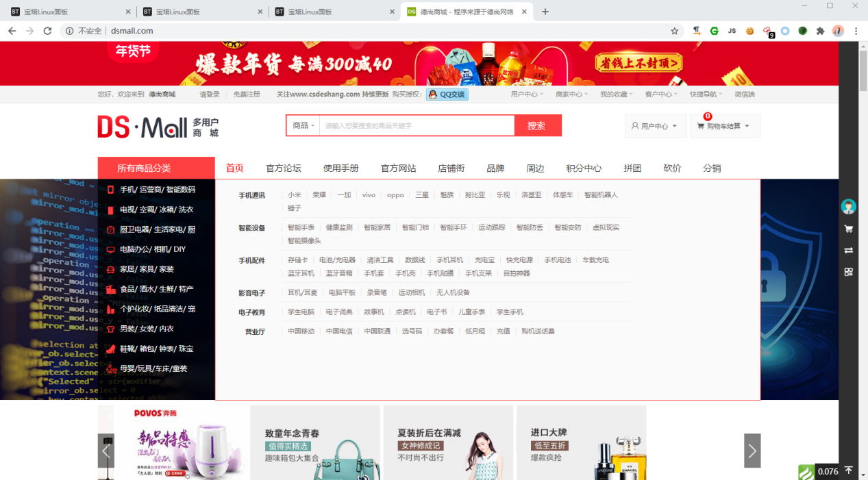Click QQ交谈 chat button

pyautogui.click(x=447, y=94)
